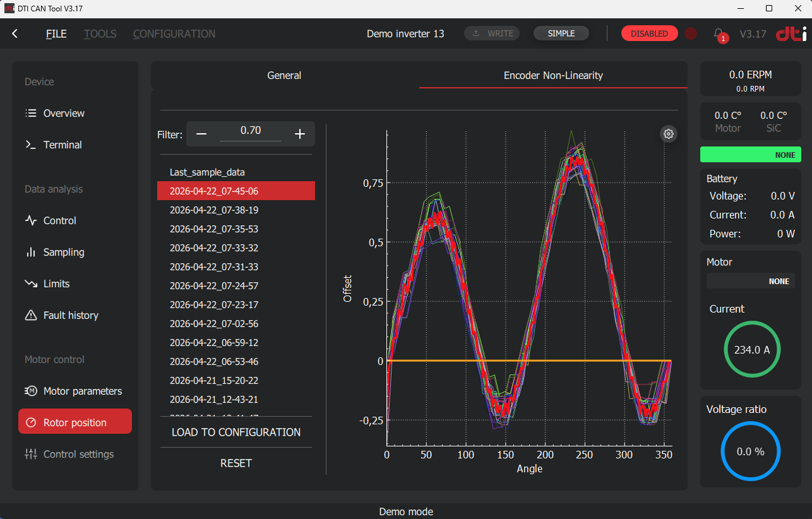Decrease the filter value with minus
The height and width of the screenshot is (519, 812).
(x=201, y=134)
